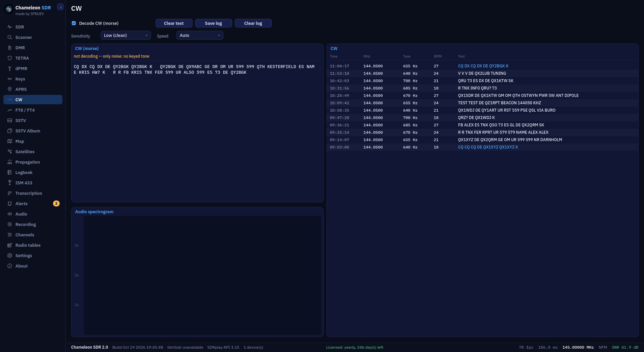Viewport: 644px width, 352px height.
Task: Click the license status text in the status bar
Action: pos(355,347)
